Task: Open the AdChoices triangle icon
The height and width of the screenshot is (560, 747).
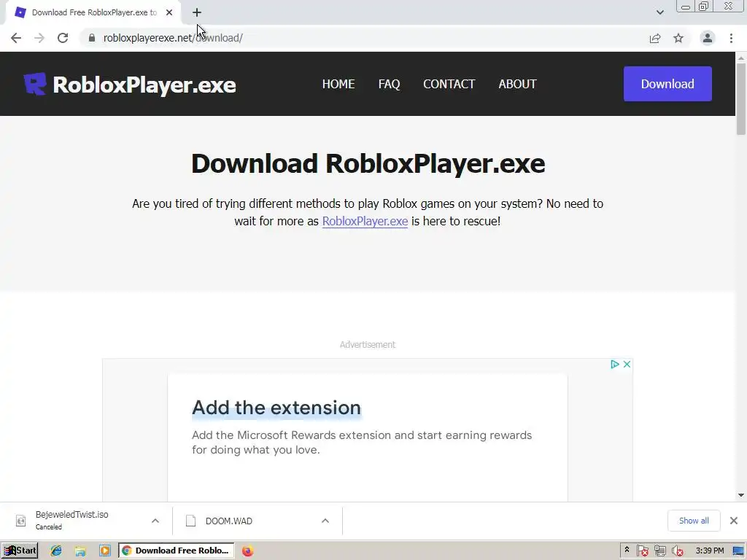Action: click(x=614, y=365)
